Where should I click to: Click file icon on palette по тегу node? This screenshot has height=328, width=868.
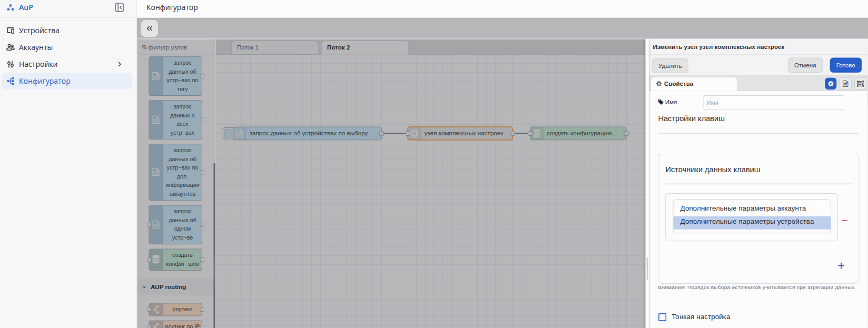[156, 76]
